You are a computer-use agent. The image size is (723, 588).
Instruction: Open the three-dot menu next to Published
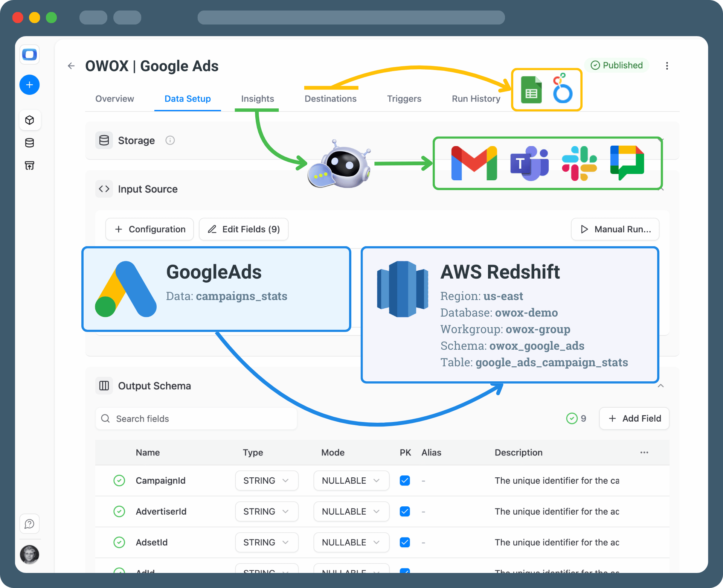pyautogui.click(x=667, y=66)
